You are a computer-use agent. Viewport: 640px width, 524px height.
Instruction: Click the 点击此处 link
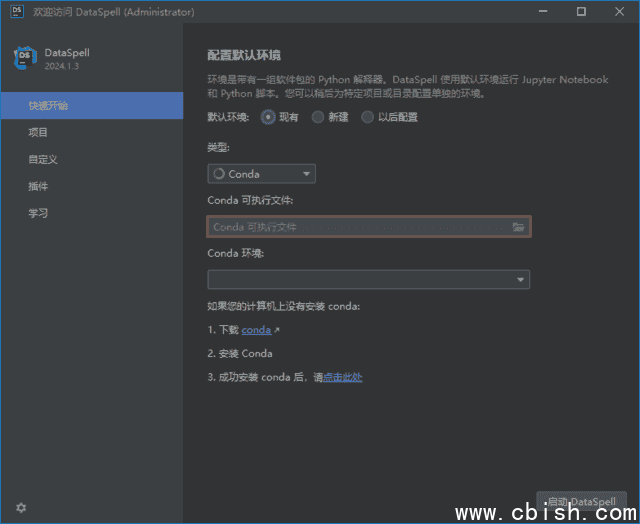tap(342, 377)
